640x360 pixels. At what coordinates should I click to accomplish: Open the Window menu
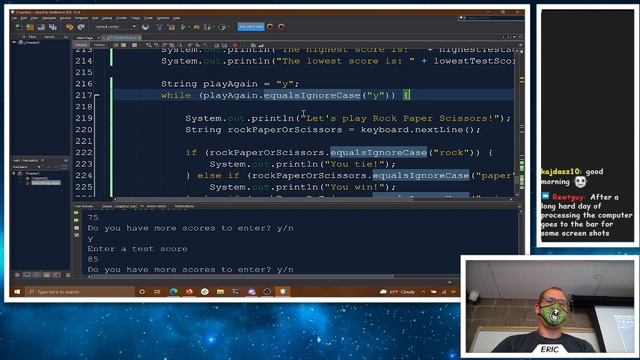point(163,18)
